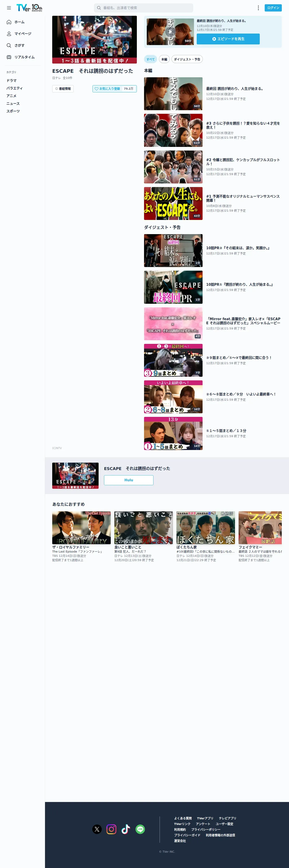Open 10話PR② thumbnail
Screen dimensions: 289x868
173,251
